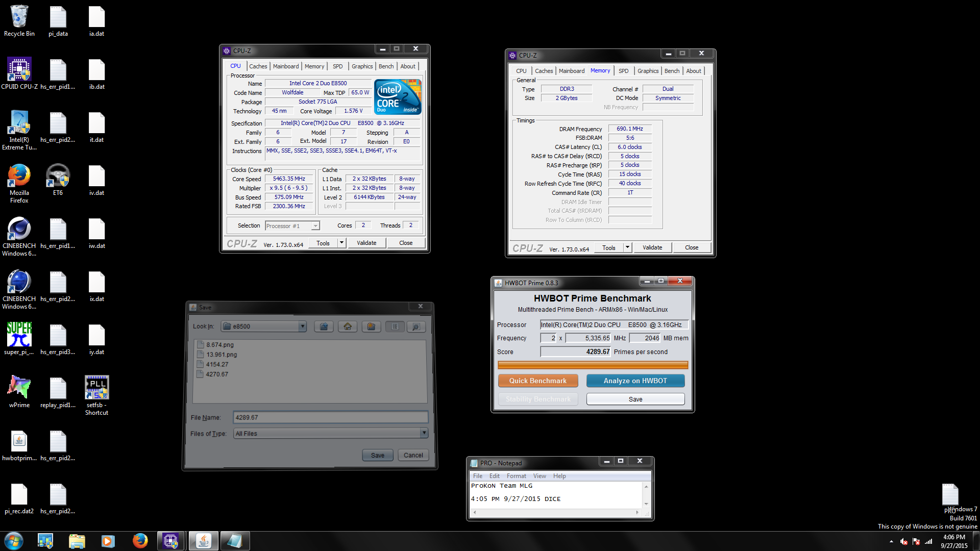Open the Format menu in Notepad
Viewport: 980px width, 551px height.
(517, 476)
